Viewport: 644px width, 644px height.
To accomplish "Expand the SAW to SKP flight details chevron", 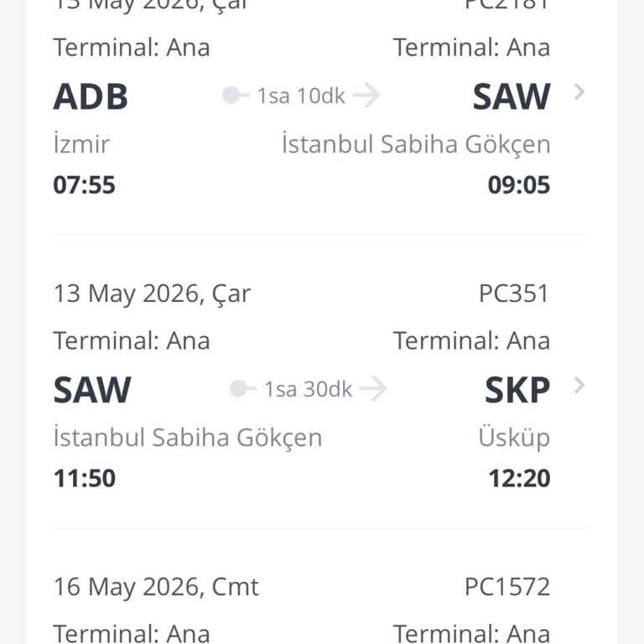I will [x=579, y=386].
